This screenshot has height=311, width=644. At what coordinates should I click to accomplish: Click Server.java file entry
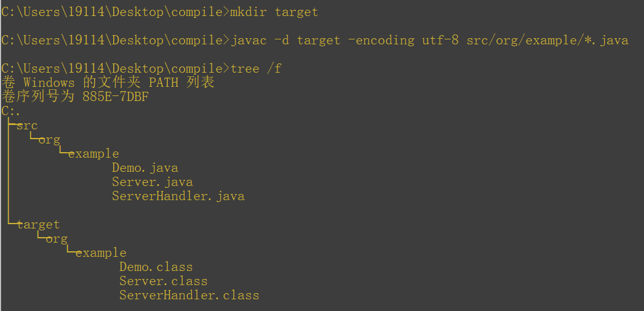(152, 182)
